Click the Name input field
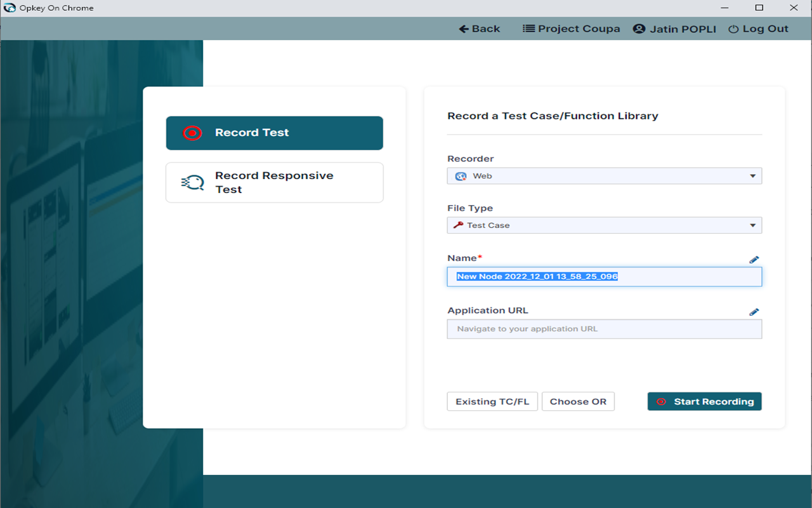 (605, 276)
